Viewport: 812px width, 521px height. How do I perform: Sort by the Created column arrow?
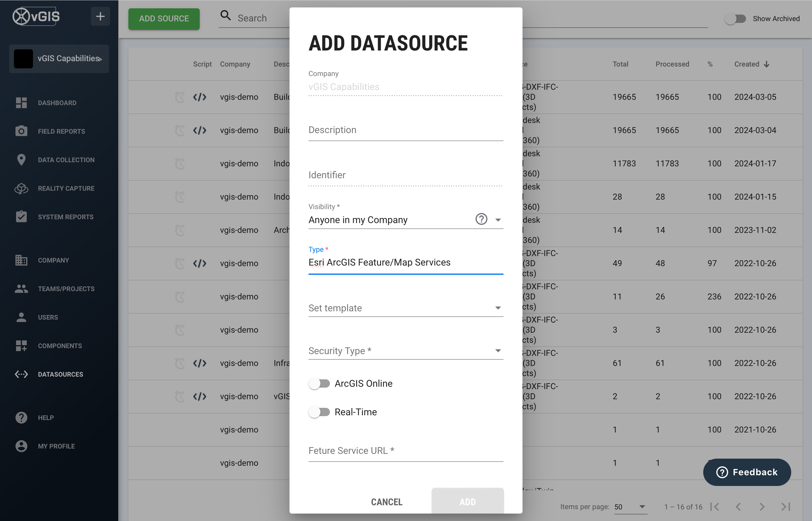click(767, 64)
